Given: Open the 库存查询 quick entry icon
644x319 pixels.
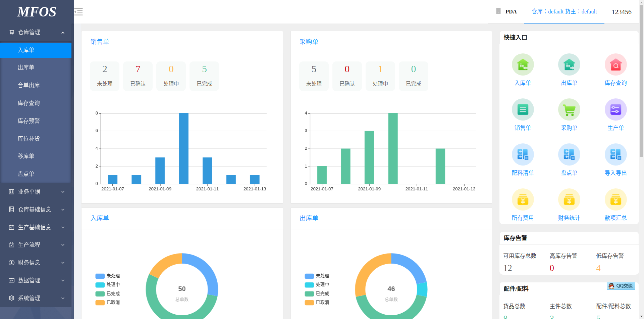Looking at the screenshot, I should point(615,65).
